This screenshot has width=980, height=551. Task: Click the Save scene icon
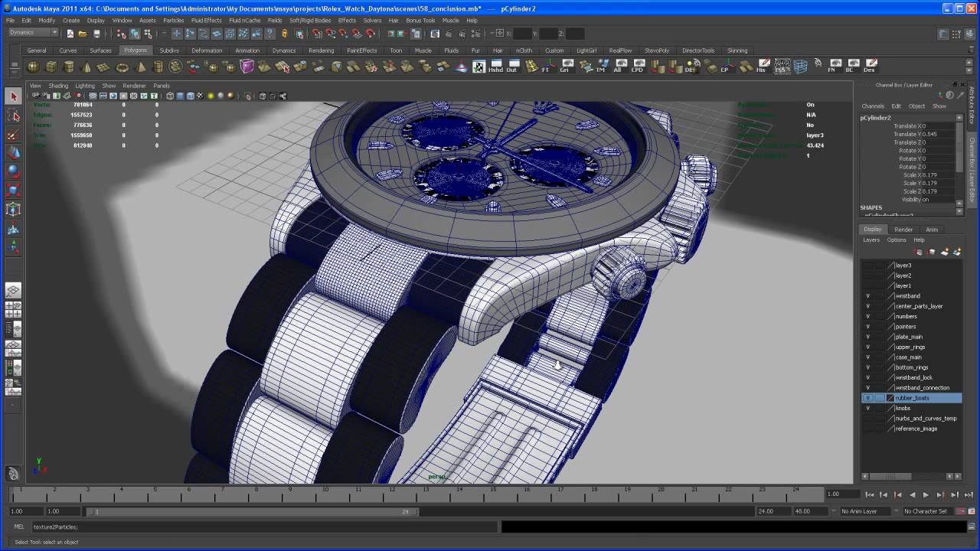pos(96,34)
